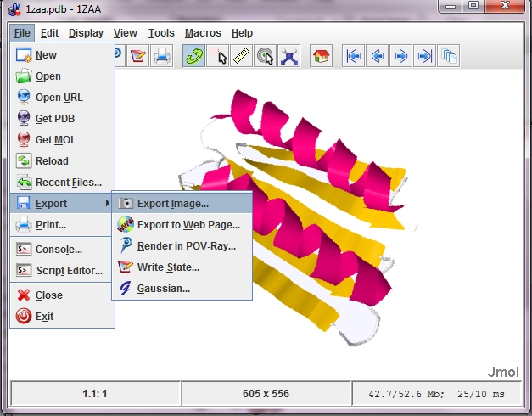Open the Macros menu
The height and width of the screenshot is (416, 532).
[x=203, y=33]
